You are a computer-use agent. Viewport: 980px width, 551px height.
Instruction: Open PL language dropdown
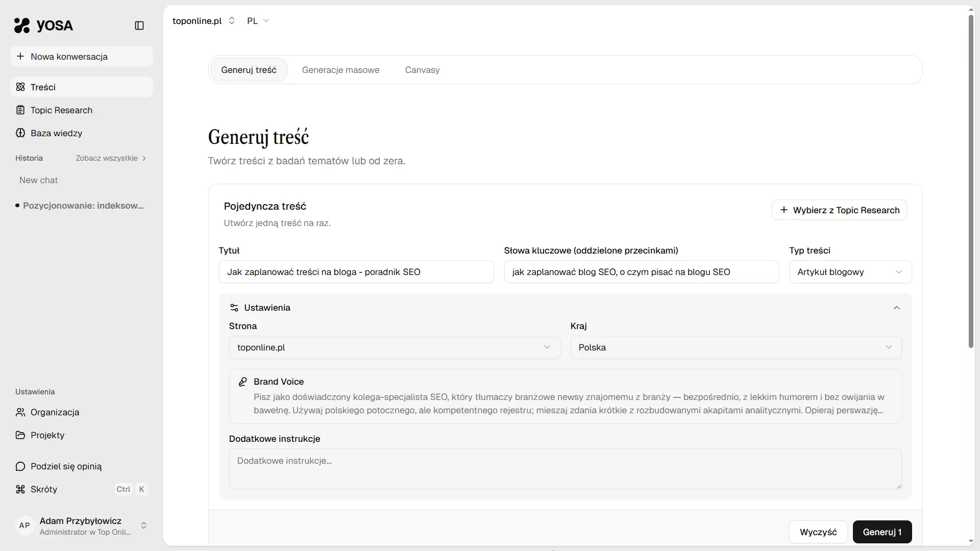258,21
